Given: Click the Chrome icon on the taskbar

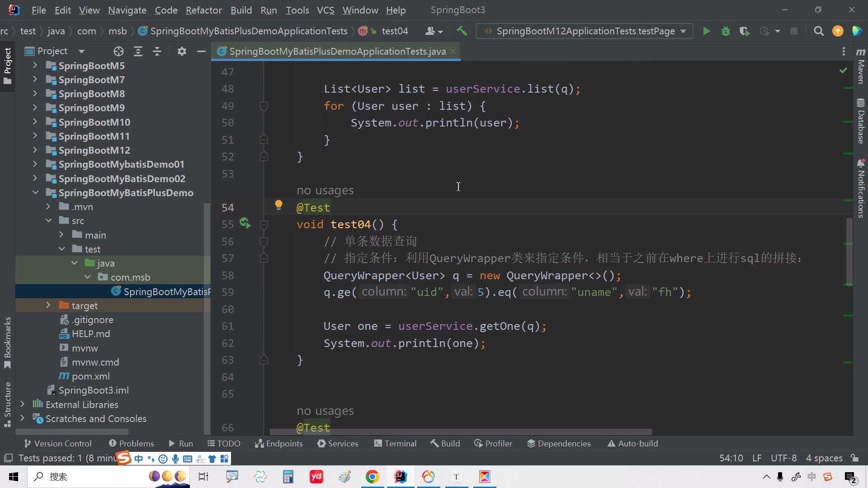Looking at the screenshot, I should [x=372, y=477].
